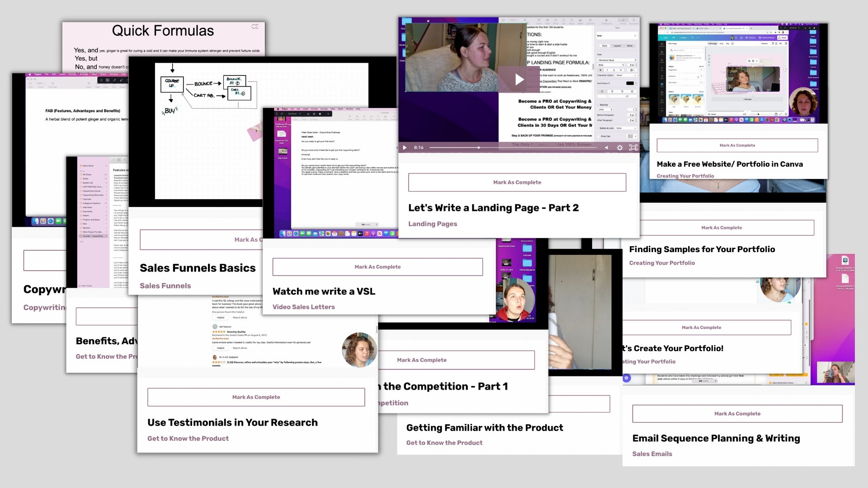Screen dimensions: 868x488
Task: Click the video progress bar scrubber handle
Action: (479, 148)
